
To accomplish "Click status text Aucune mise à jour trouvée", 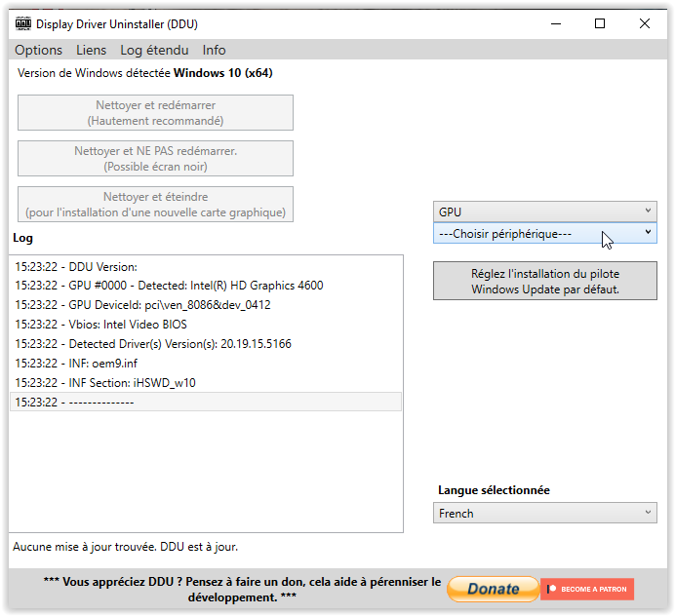I will [x=125, y=547].
